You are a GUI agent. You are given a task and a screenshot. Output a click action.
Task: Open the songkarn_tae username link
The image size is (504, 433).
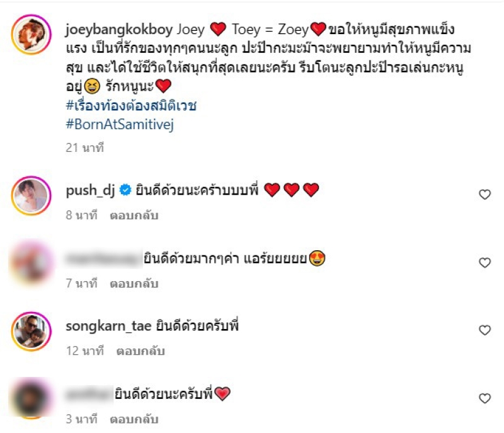point(108,326)
